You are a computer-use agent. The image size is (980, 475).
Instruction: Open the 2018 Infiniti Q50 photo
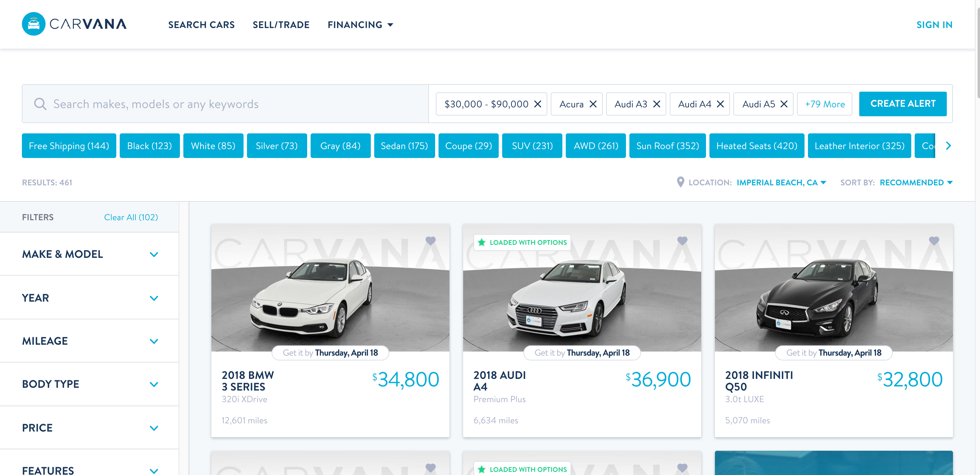(834, 288)
